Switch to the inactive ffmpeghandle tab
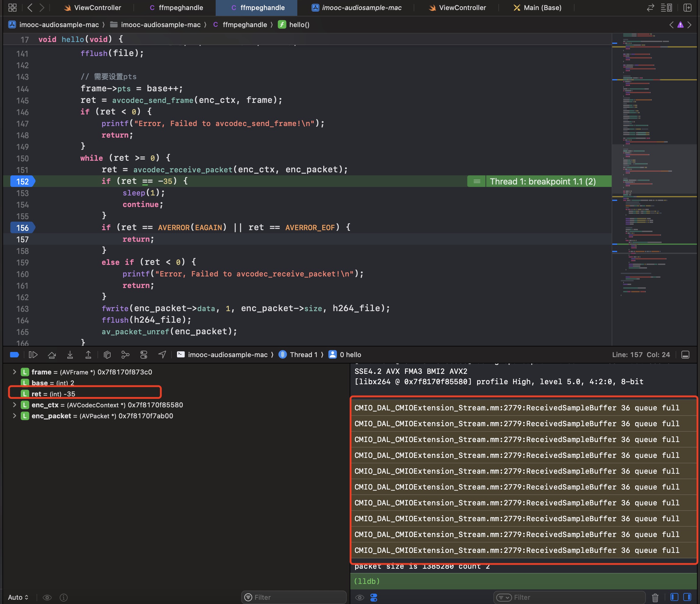This screenshot has height=604, width=700. point(176,7)
